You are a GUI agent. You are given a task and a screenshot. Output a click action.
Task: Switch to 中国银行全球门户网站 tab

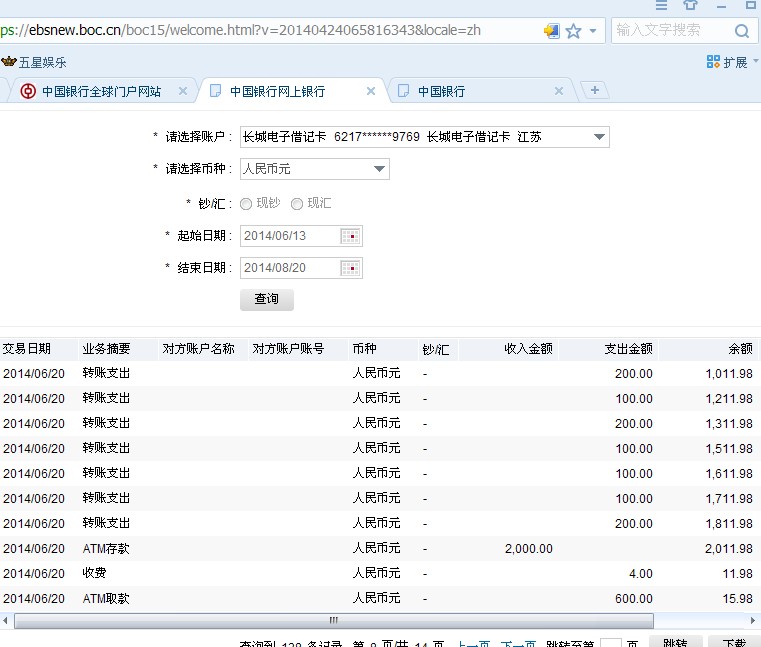[100, 91]
